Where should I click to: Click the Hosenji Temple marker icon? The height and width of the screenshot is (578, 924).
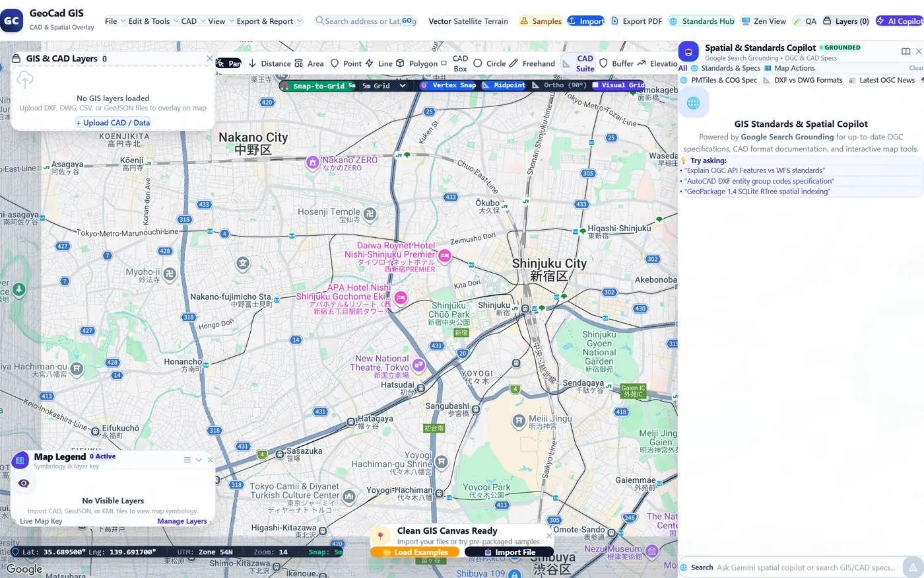point(370,213)
